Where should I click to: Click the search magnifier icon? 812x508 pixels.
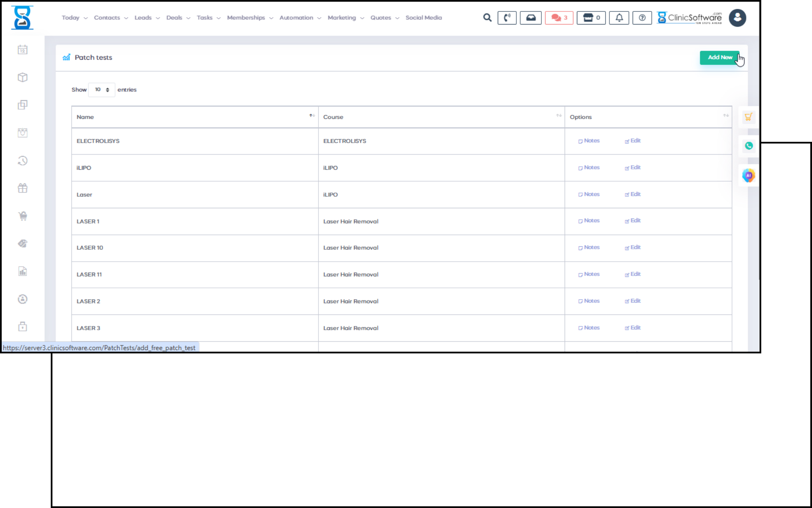[x=487, y=18]
